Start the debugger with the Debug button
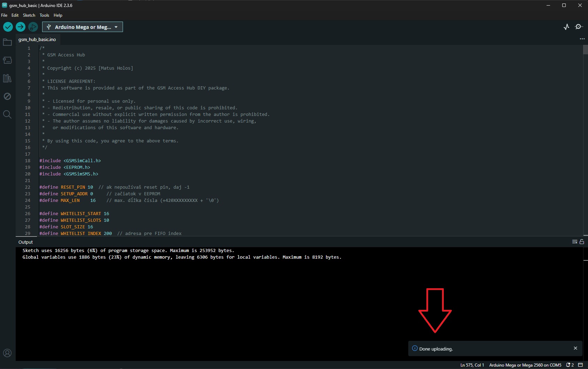Image resolution: width=588 pixels, height=369 pixels. pos(33,27)
